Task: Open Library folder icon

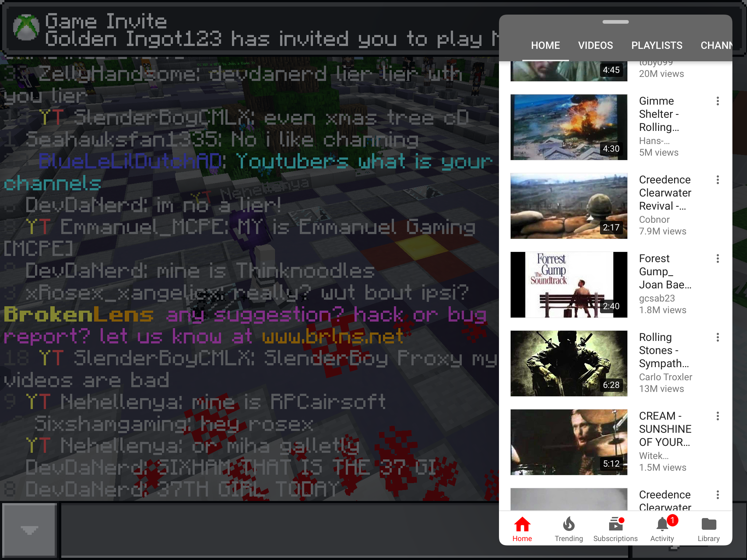Action: click(709, 529)
